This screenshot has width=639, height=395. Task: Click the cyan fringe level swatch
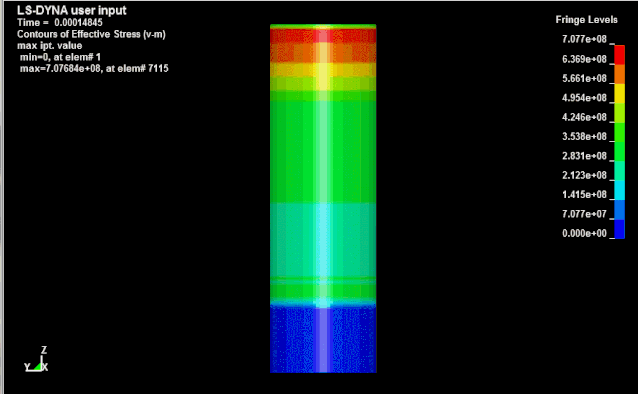[x=619, y=190]
